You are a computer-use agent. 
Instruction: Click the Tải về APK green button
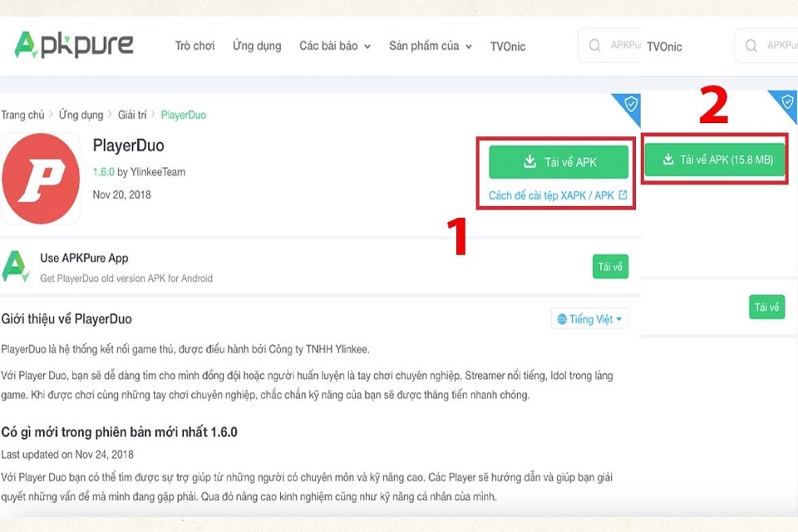[559, 162]
